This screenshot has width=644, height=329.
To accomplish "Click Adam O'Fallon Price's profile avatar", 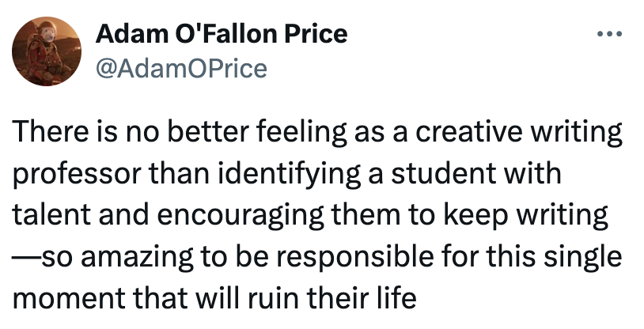I will pyautogui.click(x=43, y=51).
